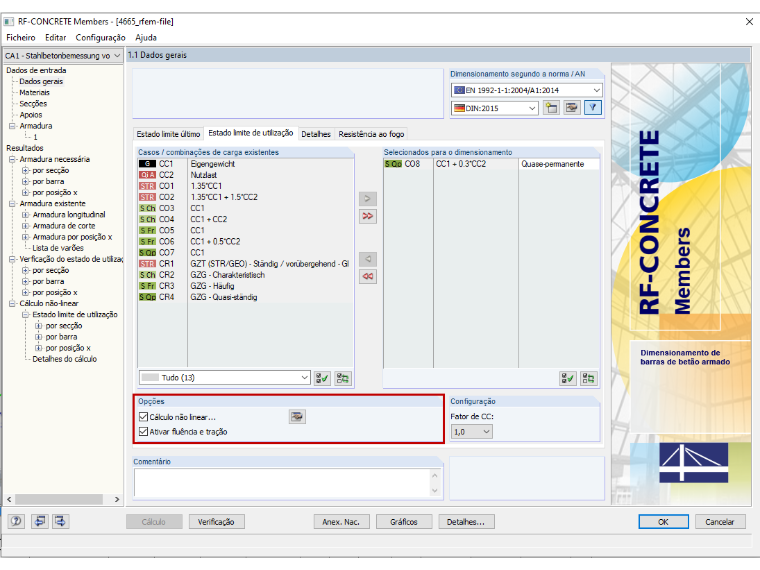The image size is (760, 570).
Task: Select CR2 GZG - Charakteristisch row
Action: pos(244,275)
